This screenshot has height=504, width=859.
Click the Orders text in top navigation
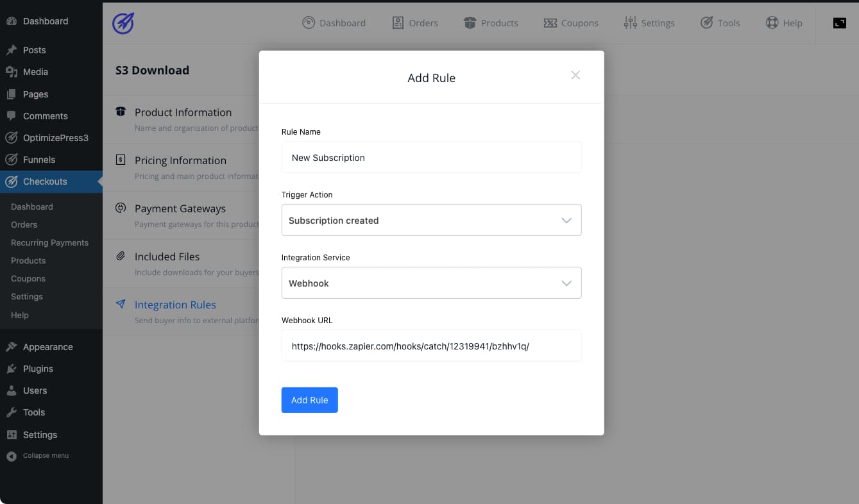[423, 23]
